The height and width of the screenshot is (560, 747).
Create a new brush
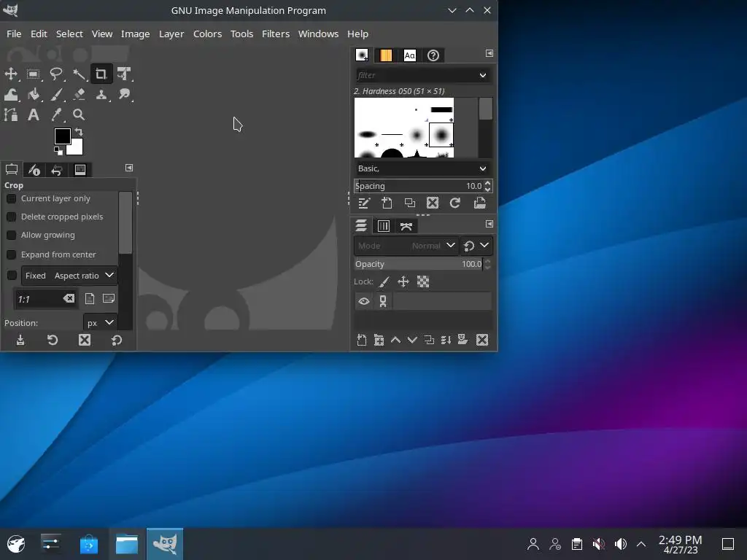387,203
